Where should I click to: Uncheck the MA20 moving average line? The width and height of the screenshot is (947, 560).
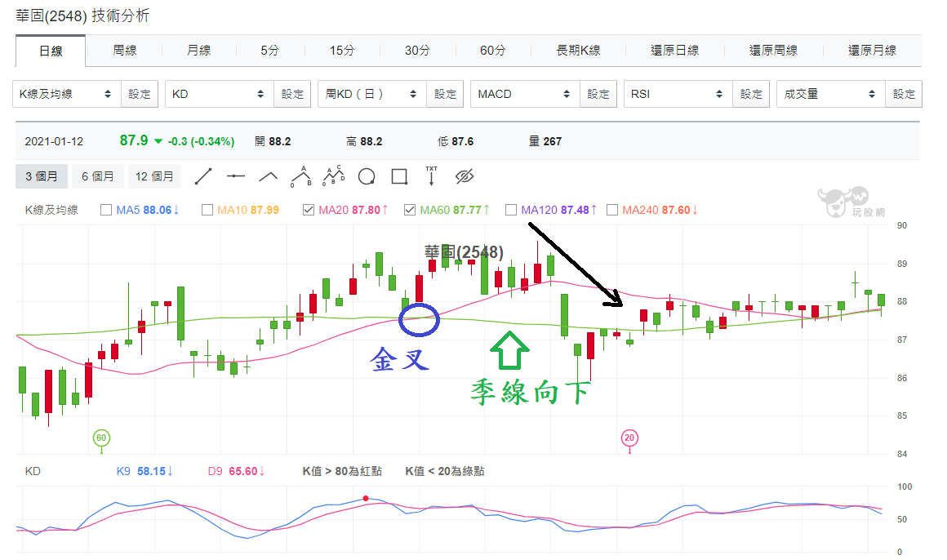(x=309, y=210)
